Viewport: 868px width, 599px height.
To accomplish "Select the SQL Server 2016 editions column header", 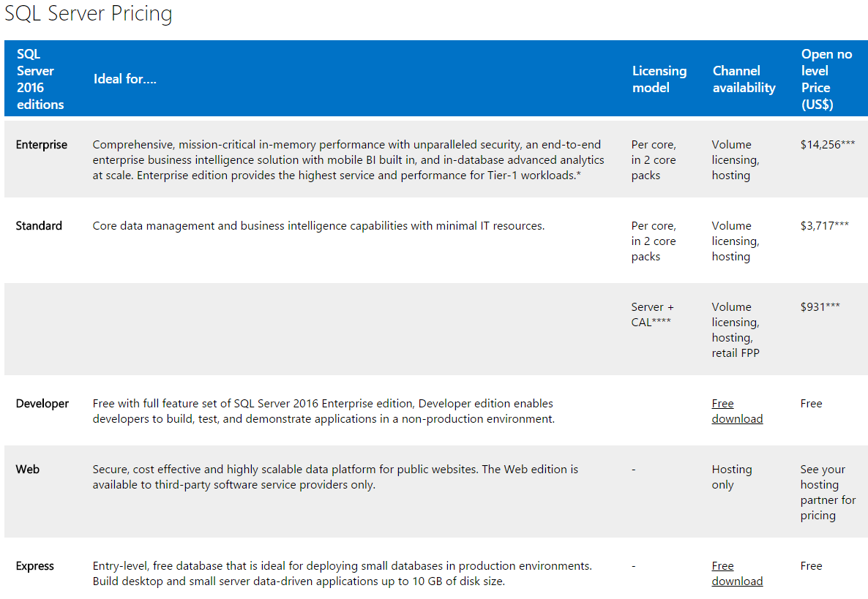I will click(x=40, y=79).
